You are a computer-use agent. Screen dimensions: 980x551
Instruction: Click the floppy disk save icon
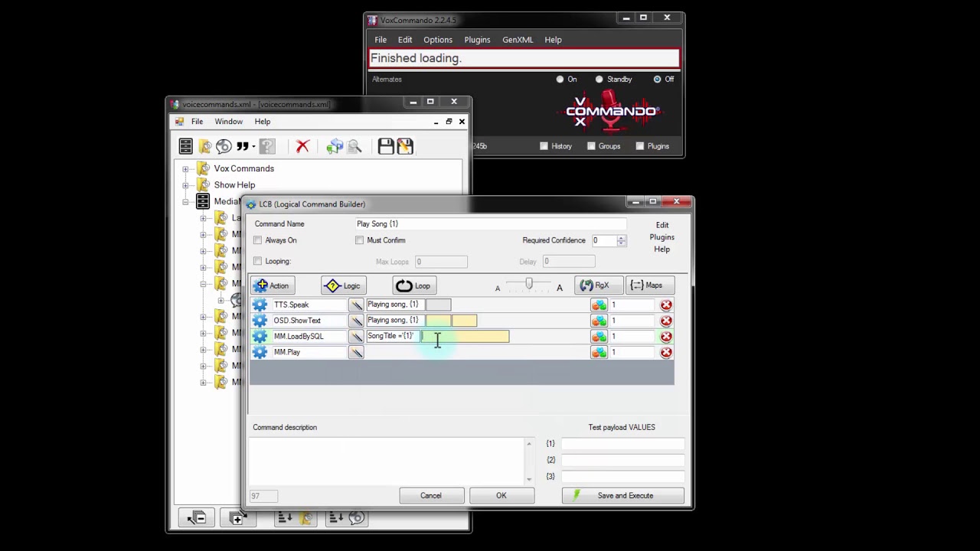[x=385, y=146]
